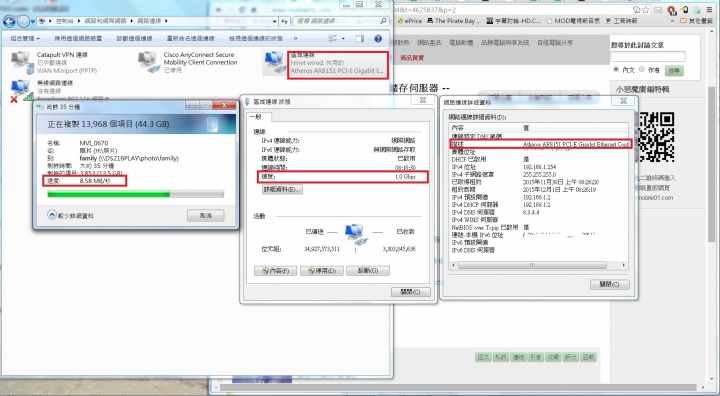This screenshot has width=720, height=396.
Task: Click 取消 button in copy dialog
Action: click(206, 215)
